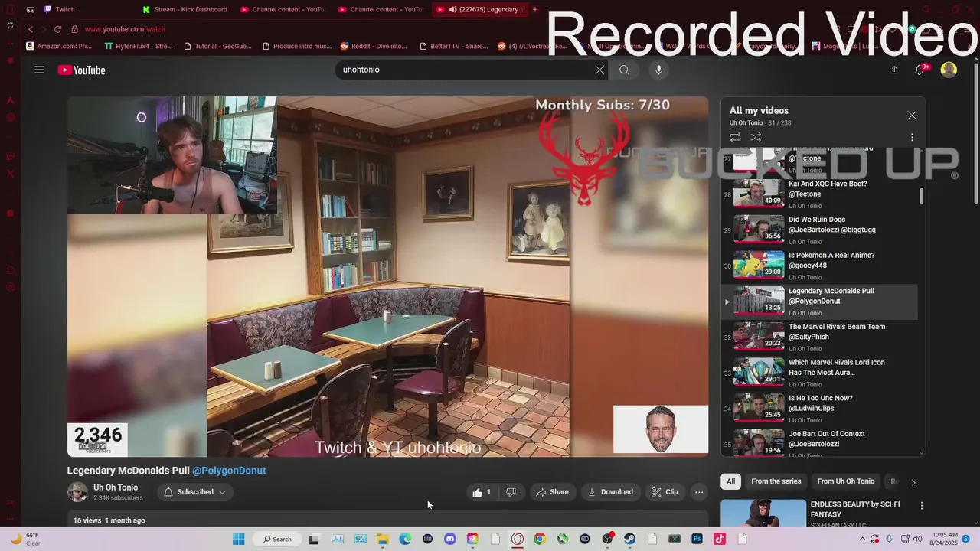This screenshot has width=980, height=551.
Task: Toggle shuffle playlist
Action: (x=756, y=137)
